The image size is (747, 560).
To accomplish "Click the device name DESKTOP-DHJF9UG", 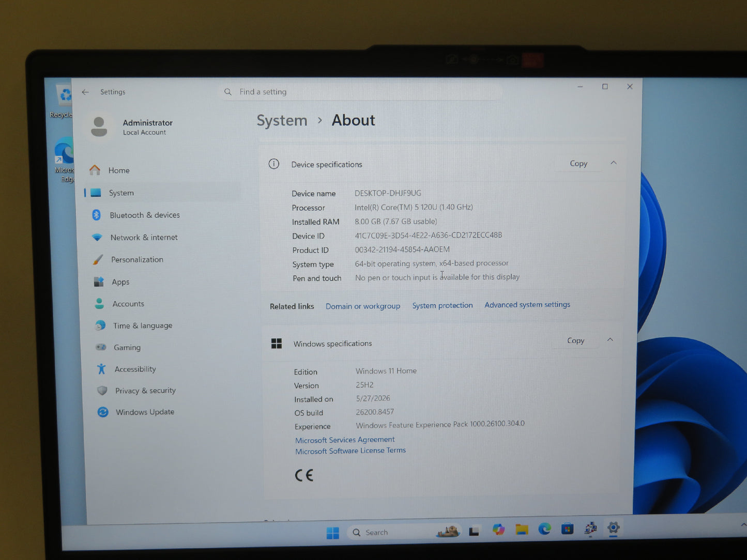I will [x=388, y=193].
